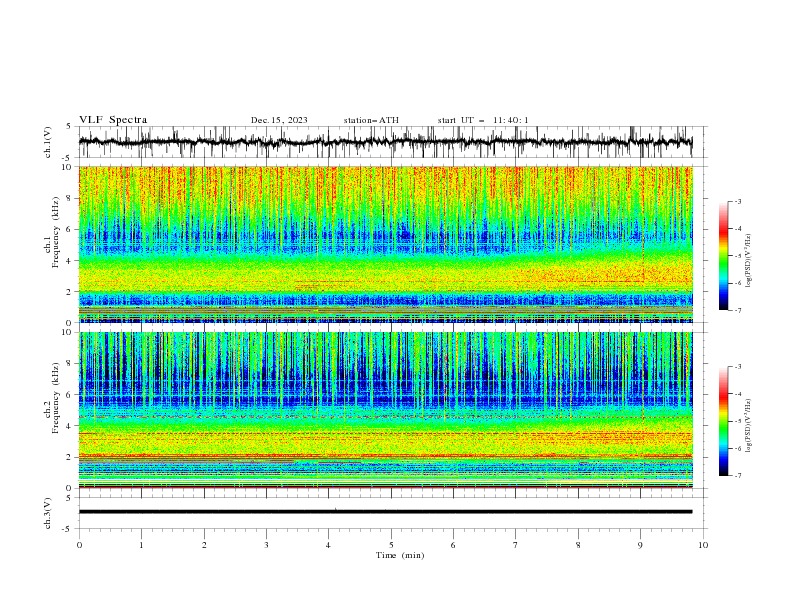Click inside the ch.2 spectrogram panel
This screenshot has width=792, height=612.
pos(385,410)
